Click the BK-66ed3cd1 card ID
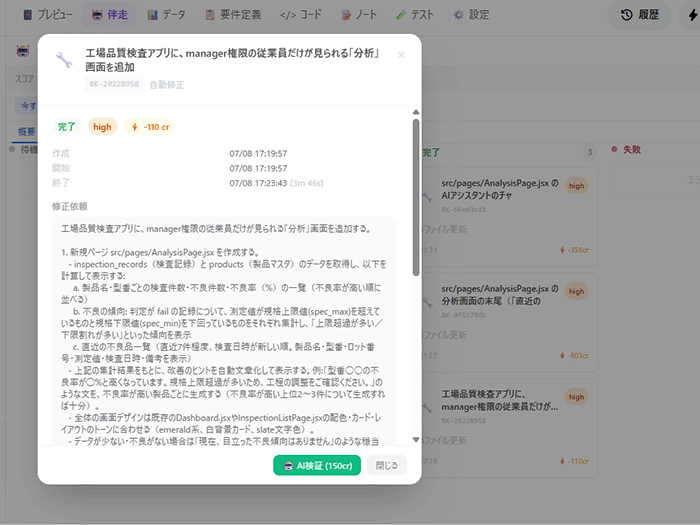Image resolution: width=700 pixels, height=525 pixels. tap(464, 209)
